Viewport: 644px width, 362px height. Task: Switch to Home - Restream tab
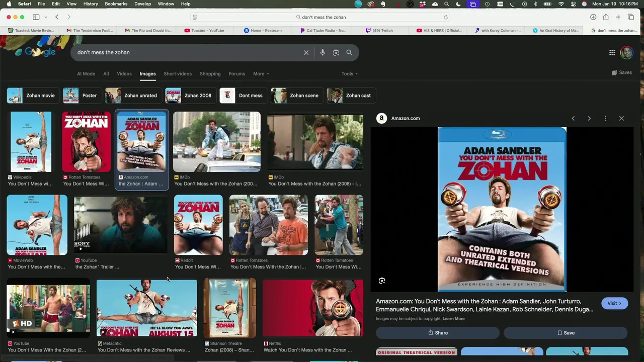[263, 31]
